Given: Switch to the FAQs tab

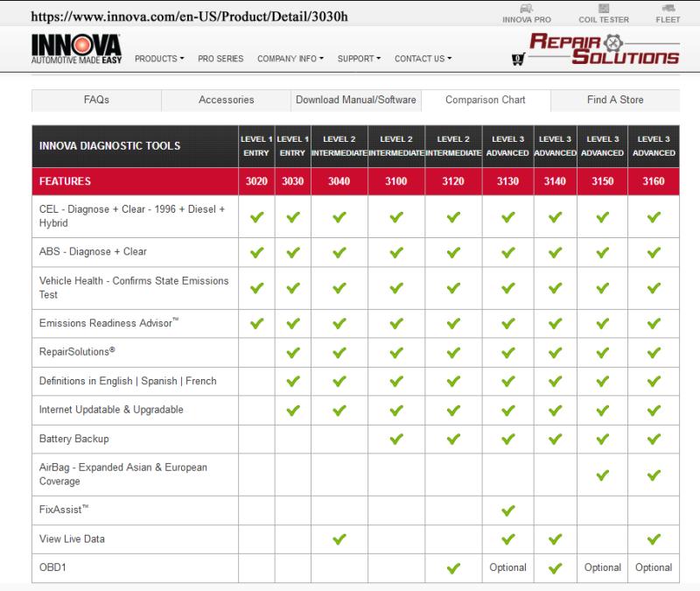Looking at the screenshot, I should coord(96,100).
